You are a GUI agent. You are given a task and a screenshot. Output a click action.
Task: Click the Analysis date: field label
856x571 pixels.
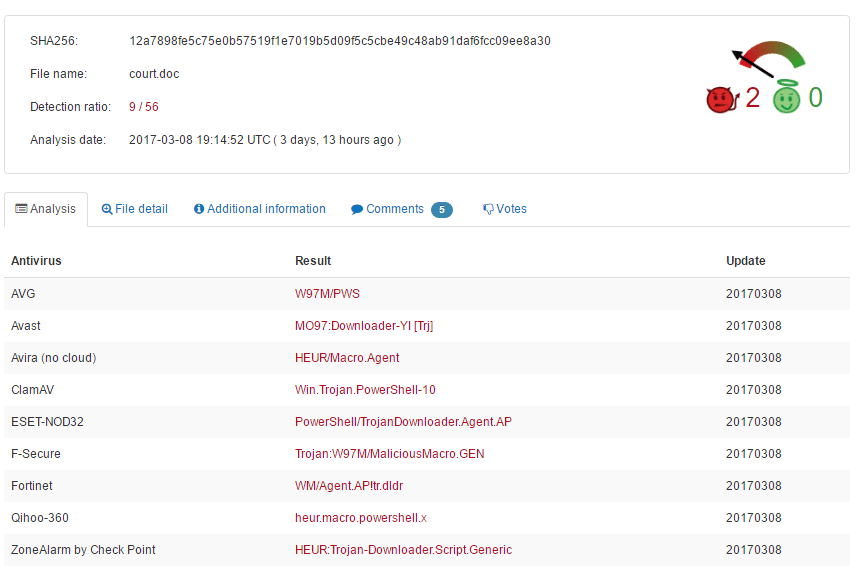68,140
